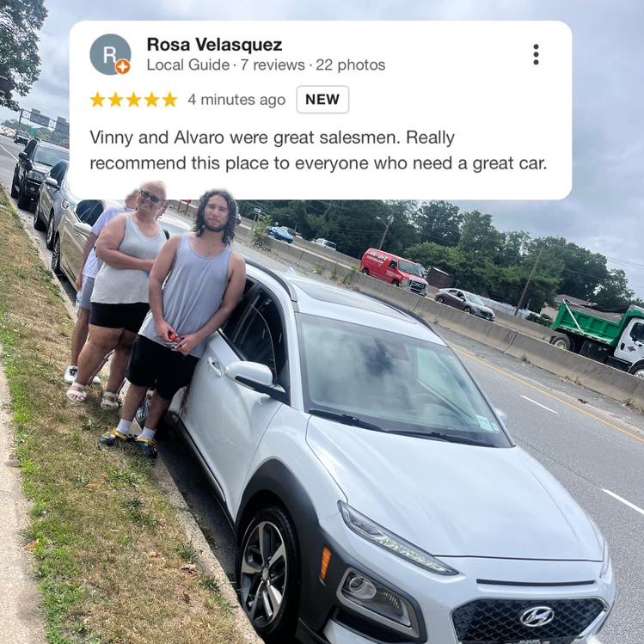The height and width of the screenshot is (644, 644).
Task: Click the review text about Vinny and Alvaro
Action: tap(318, 150)
